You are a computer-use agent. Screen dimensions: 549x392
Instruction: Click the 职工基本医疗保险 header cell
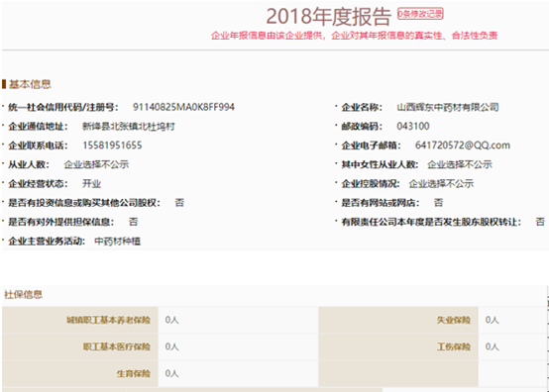80,346
